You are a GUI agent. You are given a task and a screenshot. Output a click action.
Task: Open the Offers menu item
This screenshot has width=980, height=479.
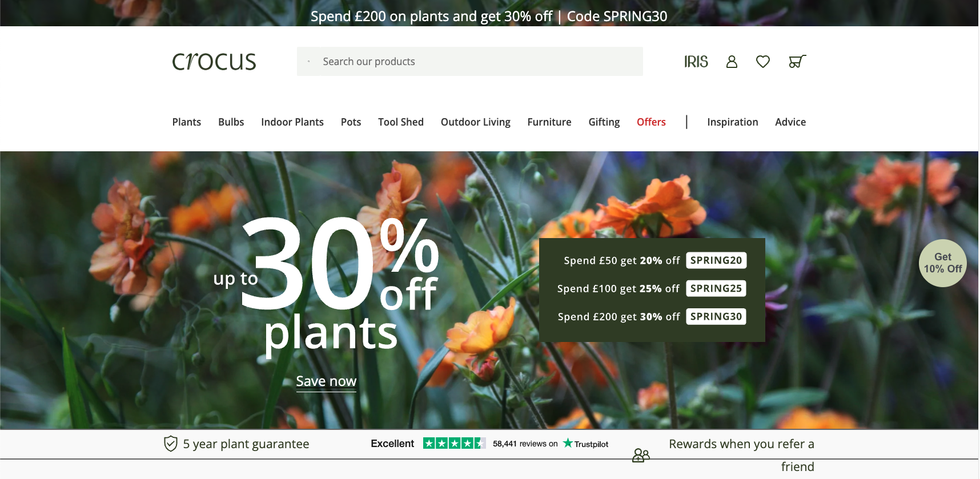[x=651, y=122]
